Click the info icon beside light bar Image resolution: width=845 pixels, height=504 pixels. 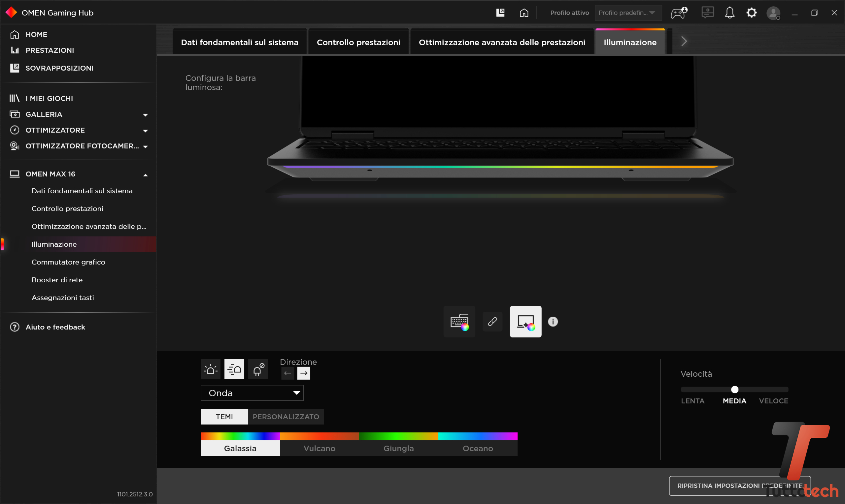tap(553, 321)
